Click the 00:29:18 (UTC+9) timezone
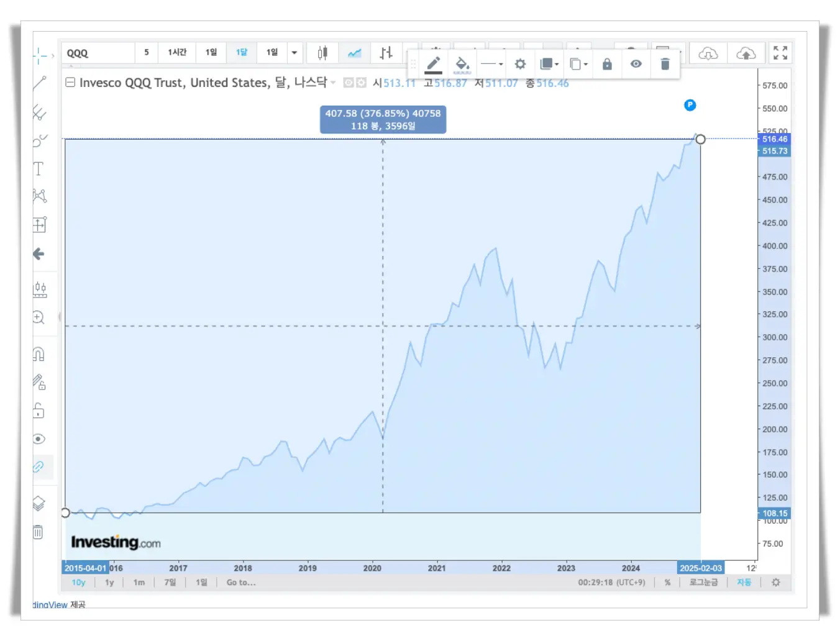The image size is (840, 641). (x=611, y=583)
